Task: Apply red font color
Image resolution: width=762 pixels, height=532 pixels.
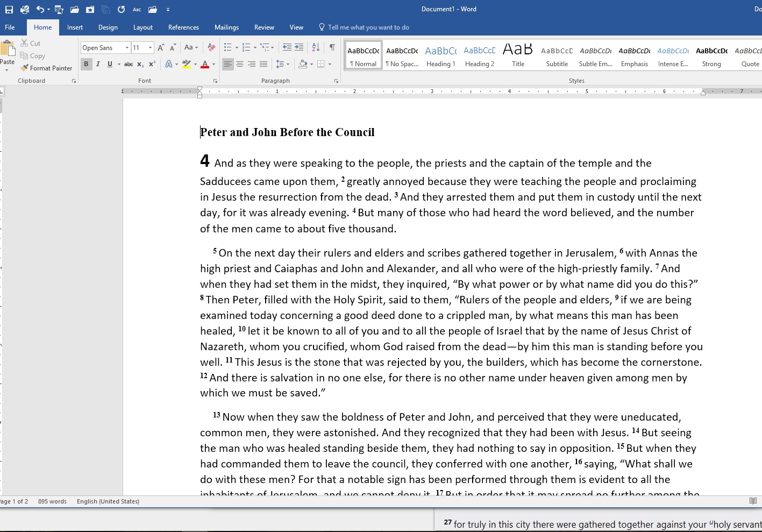Action: tap(205, 64)
